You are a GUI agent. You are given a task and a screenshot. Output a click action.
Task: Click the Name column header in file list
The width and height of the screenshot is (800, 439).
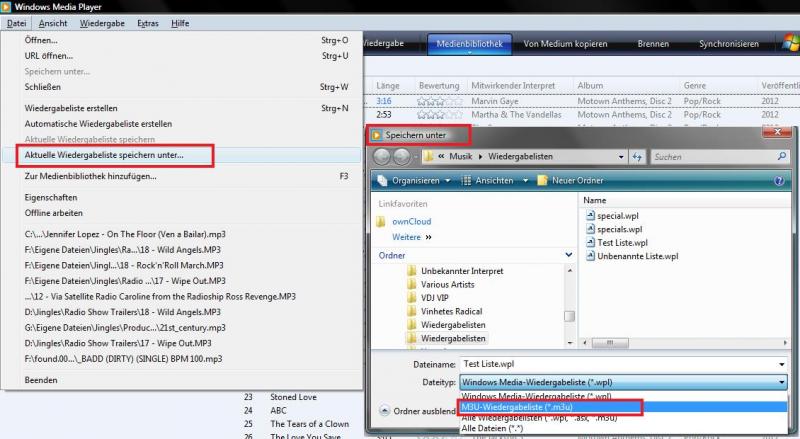click(594, 200)
